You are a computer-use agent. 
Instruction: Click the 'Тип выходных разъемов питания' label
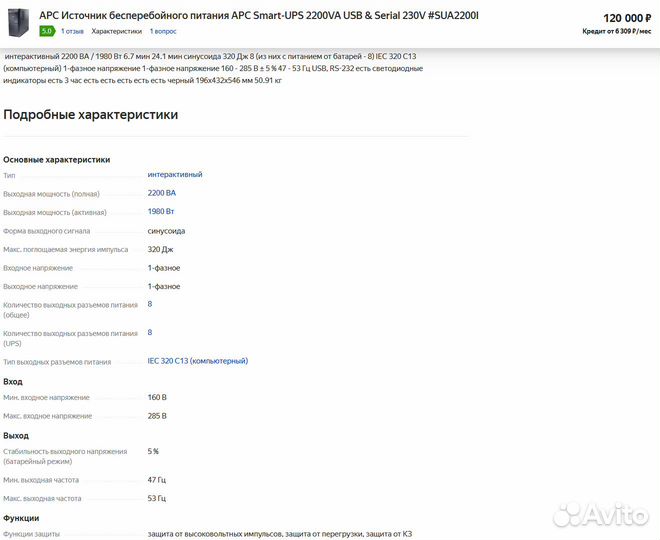pos(57,362)
